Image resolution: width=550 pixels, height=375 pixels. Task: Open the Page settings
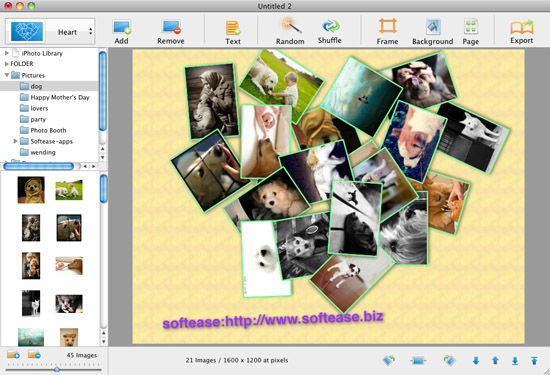pos(471,32)
